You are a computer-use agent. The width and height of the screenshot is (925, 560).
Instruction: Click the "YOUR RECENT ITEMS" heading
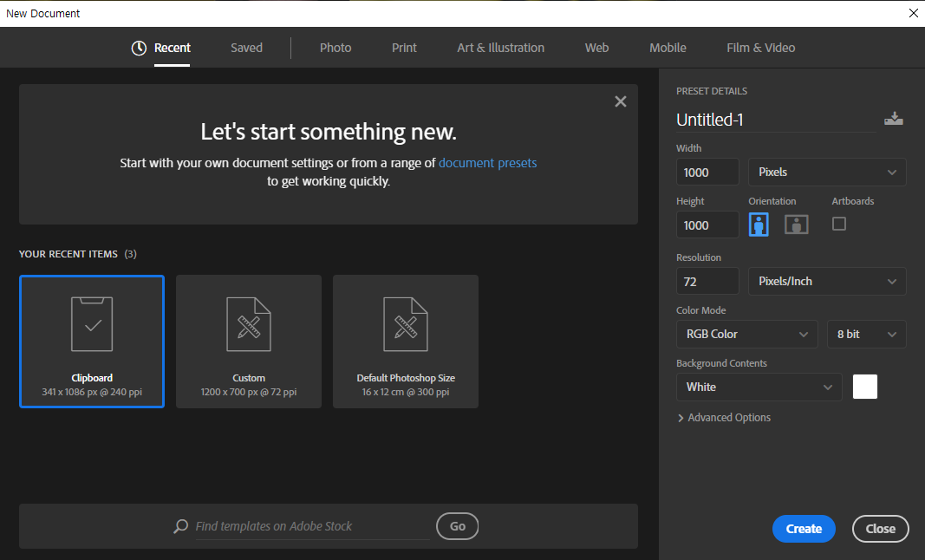point(68,254)
